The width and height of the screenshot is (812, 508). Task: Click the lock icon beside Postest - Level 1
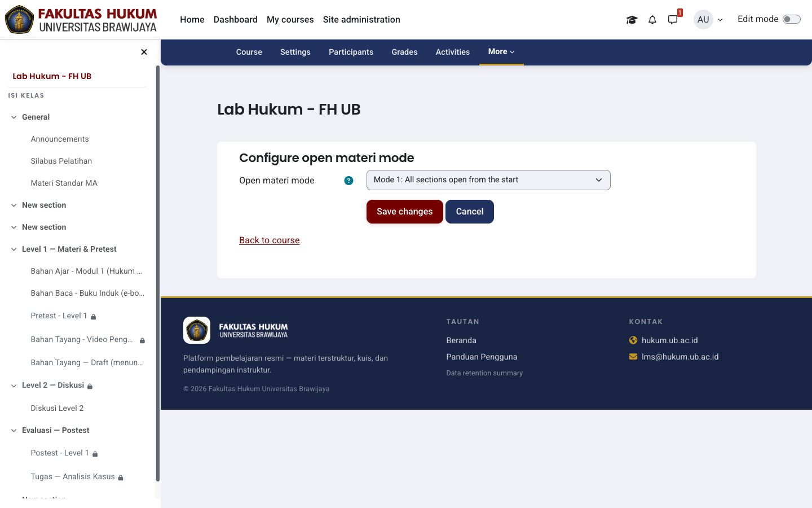pos(95,454)
